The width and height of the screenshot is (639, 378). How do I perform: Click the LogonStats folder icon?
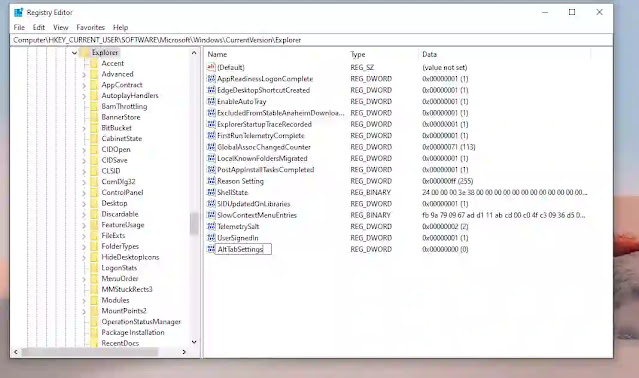point(94,268)
